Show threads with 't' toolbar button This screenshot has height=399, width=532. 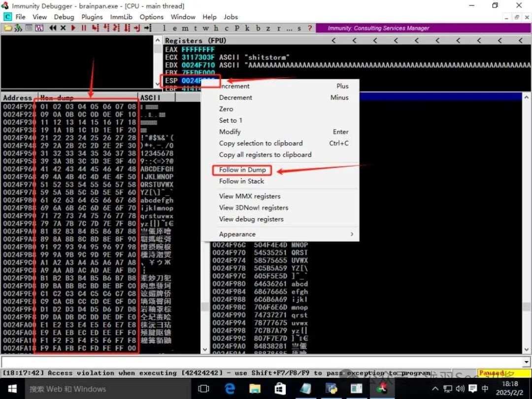coord(196,28)
